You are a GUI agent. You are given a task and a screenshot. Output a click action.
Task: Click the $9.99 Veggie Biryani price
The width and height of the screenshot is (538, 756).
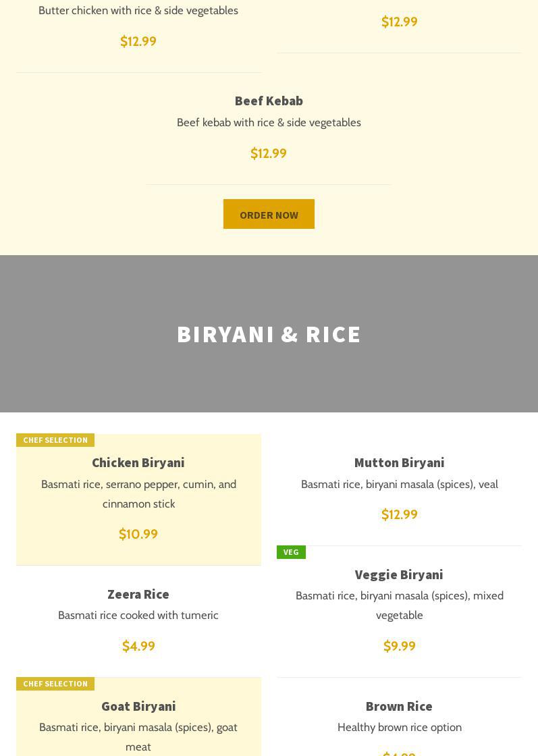(x=399, y=646)
